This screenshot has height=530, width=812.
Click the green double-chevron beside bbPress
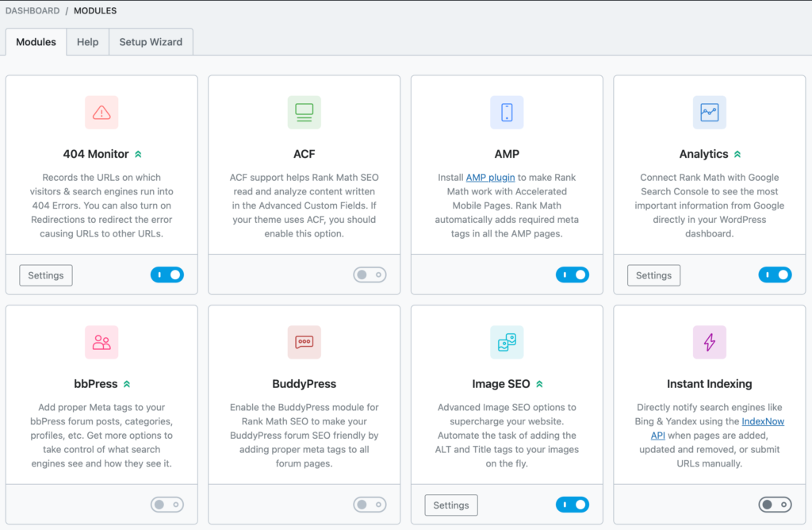(127, 384)
